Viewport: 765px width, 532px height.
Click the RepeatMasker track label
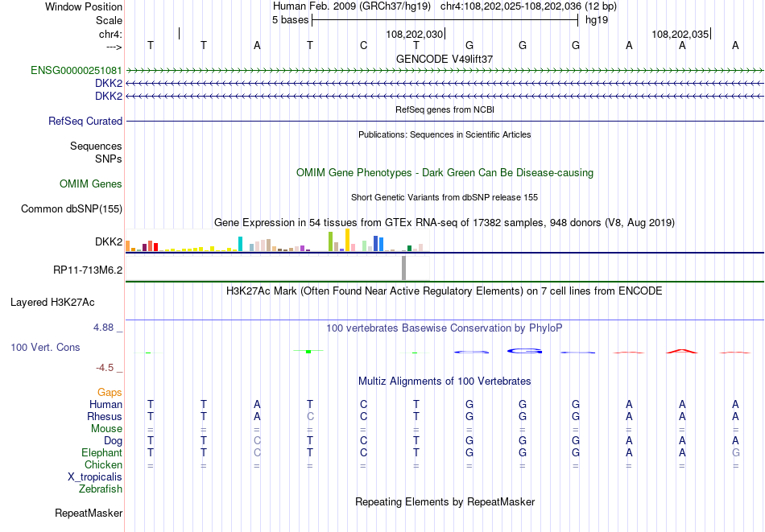pos(89,513)
